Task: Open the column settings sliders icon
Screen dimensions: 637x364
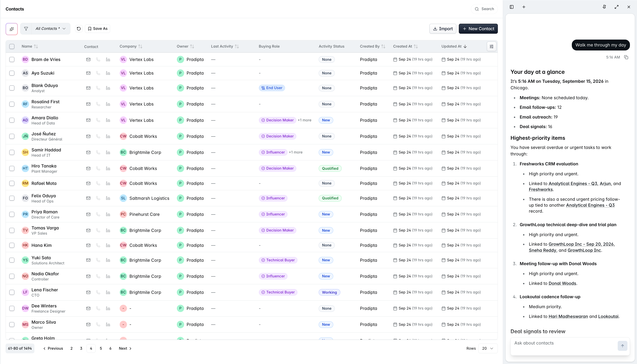Action: pos(491,46)
